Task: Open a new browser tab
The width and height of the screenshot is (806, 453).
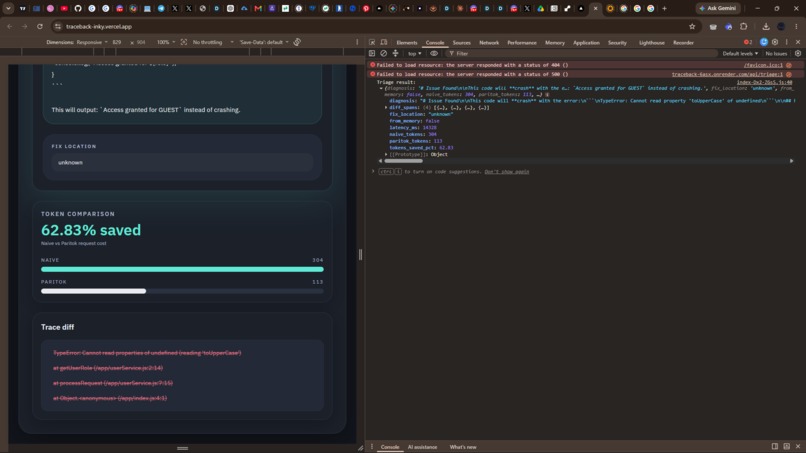Action: [x=664, y=8]
